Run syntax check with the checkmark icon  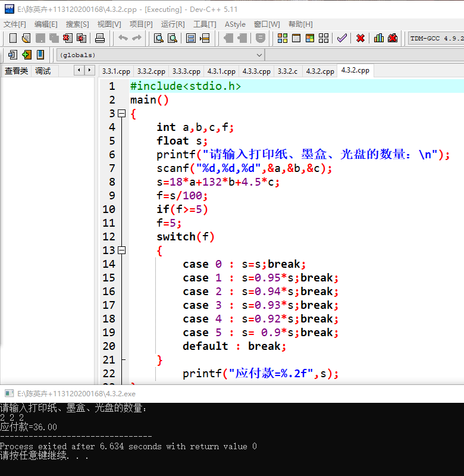pyautogui.click(x=342, y=38)
